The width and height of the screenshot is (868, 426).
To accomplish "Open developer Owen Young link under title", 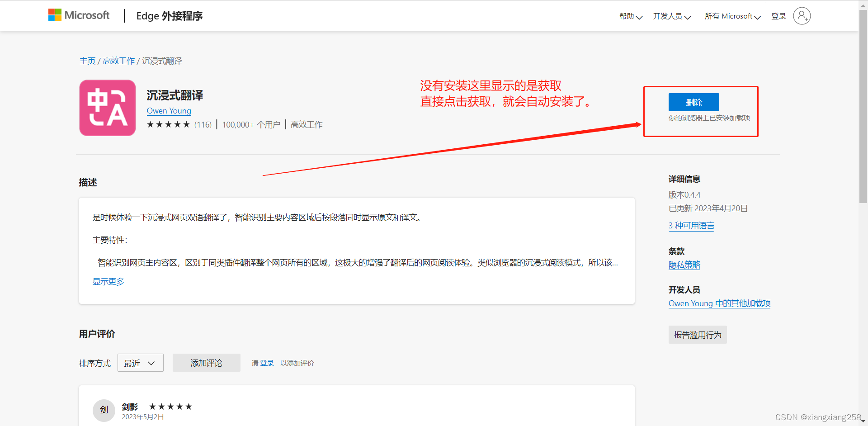I will [x=169, y=111].
